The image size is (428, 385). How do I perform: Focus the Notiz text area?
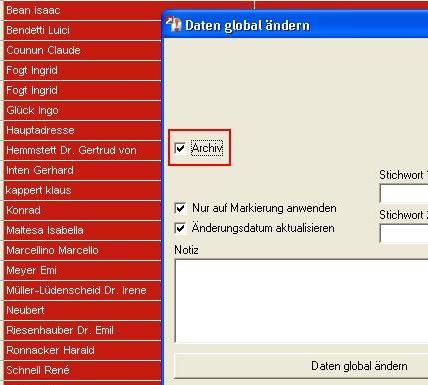(302, 301)
